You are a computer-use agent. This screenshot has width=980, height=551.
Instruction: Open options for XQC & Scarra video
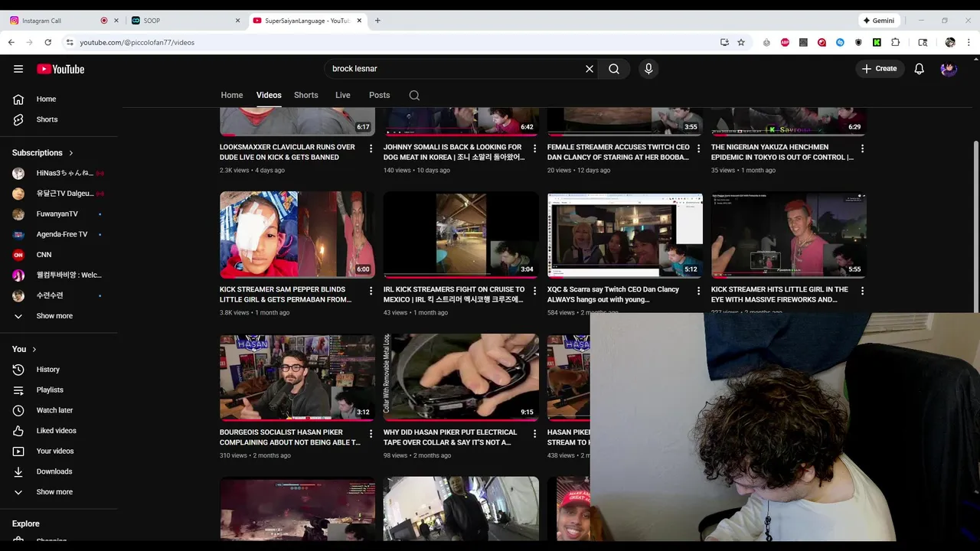tap(698, 291)
